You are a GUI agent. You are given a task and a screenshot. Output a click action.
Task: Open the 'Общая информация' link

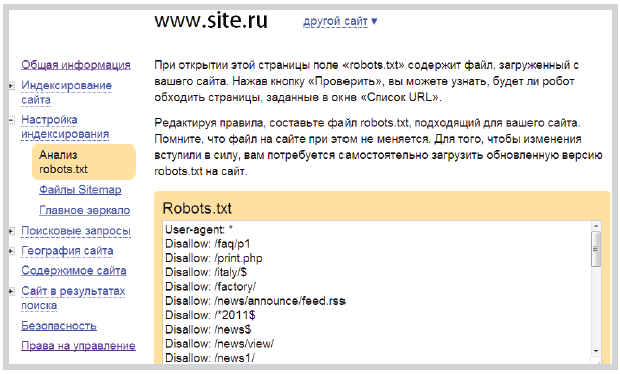76,64
